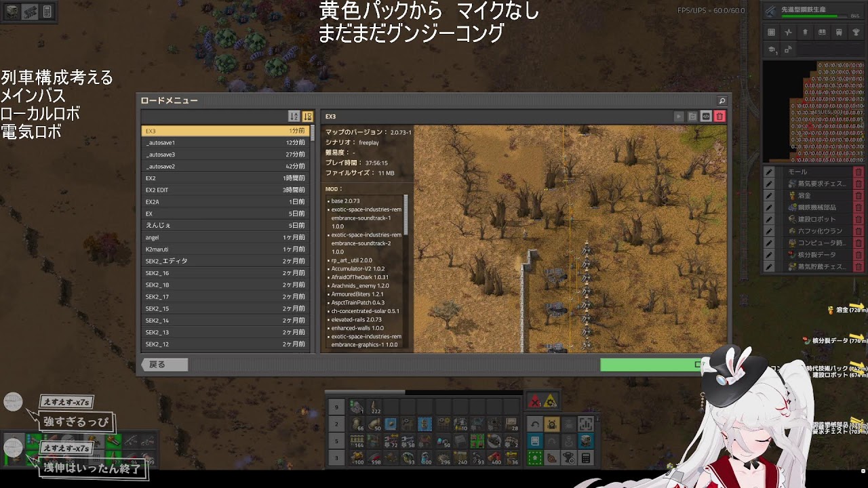Viewport: 868px width, 488px height.
Task: Click quickbar item with count 598
Action: tap(374, 458)
